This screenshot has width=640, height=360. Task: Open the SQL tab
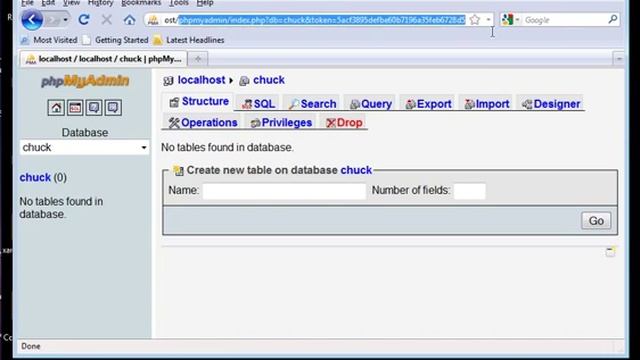[258, 104]
